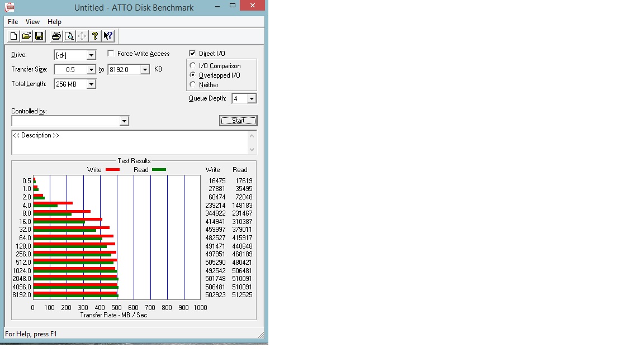Click read value 506481 in 1024 row
The width and height of the screenshot is (644, 362).
(x=242, y=271)
